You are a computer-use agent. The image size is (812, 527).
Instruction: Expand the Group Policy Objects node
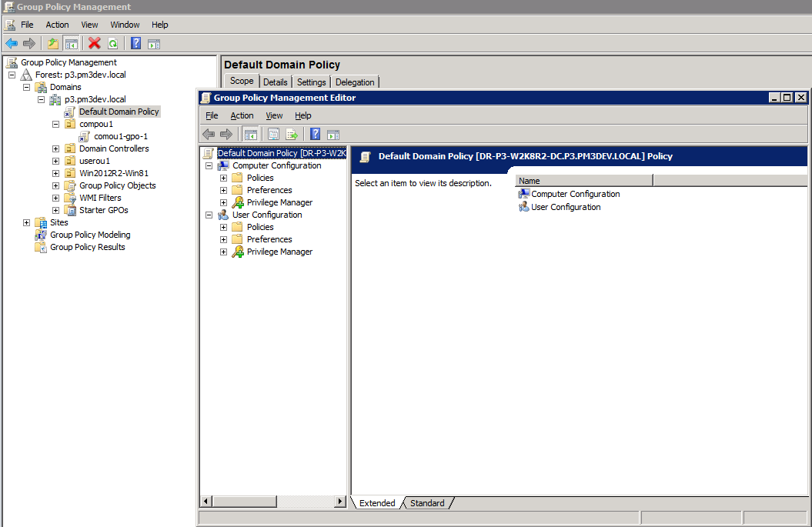56,186
